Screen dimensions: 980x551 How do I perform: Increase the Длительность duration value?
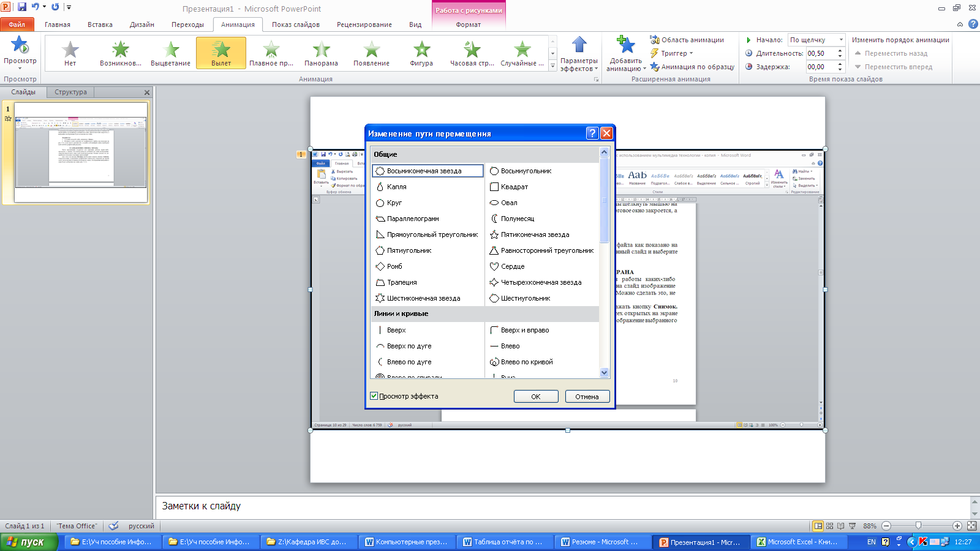pos(840,51)
